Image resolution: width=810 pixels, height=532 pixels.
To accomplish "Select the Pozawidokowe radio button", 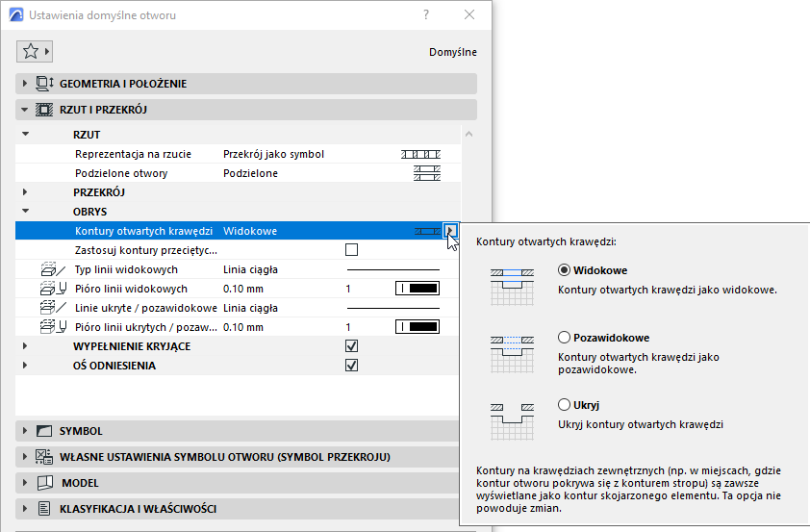I will pyautogui.click(x=564, y=338).
